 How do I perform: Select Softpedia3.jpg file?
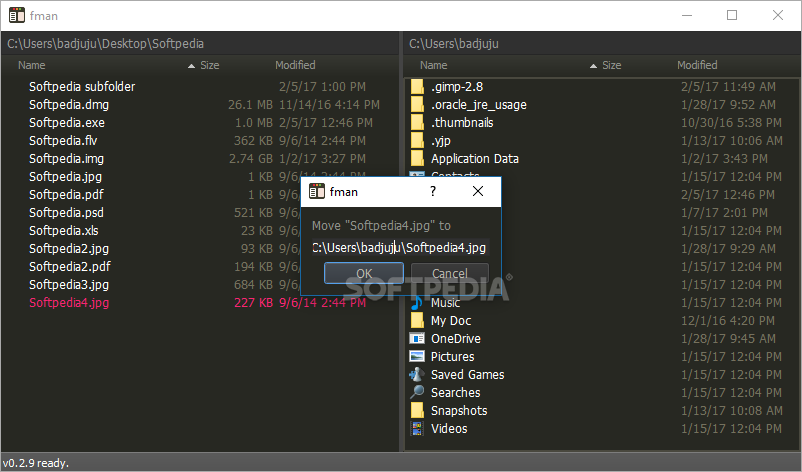(69, 284)
